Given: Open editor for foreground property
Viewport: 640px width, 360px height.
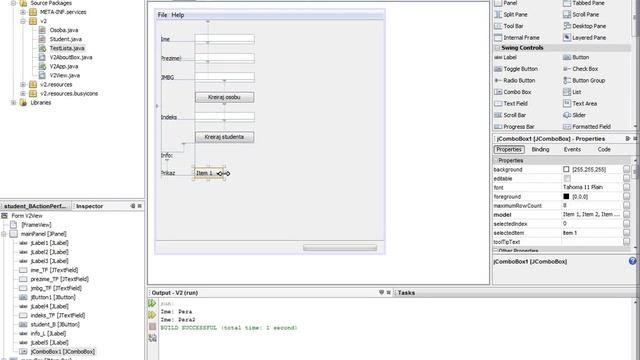Looking at the screenshot, I should [x=627, y=196].
